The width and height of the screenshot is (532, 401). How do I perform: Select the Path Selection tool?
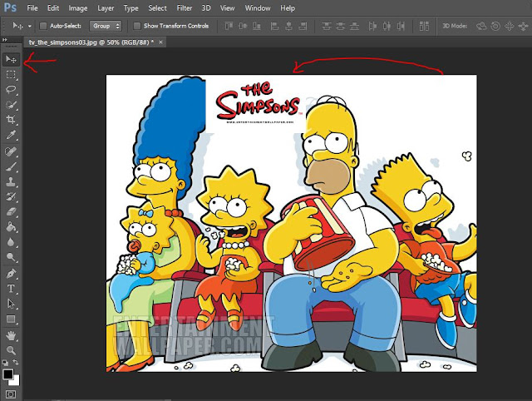click(x=11, y=304)
